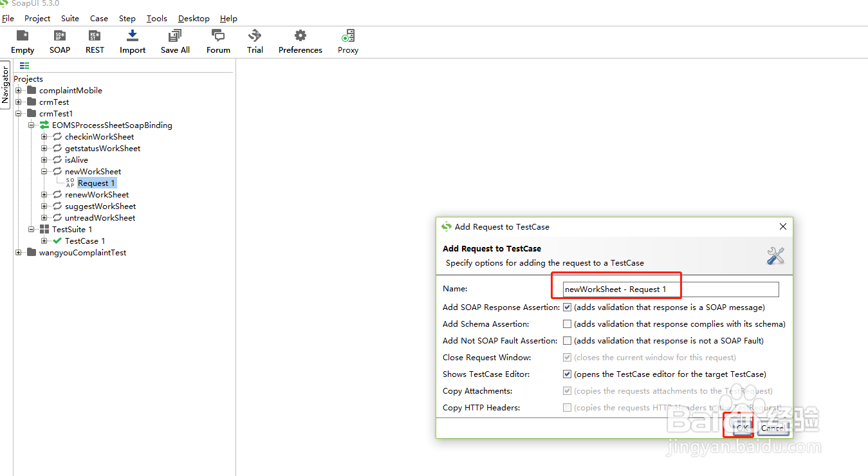Collapse the crmTest1 project node
Image resolution: width=868 pixels, height=476 pixels.
[19, 113]
